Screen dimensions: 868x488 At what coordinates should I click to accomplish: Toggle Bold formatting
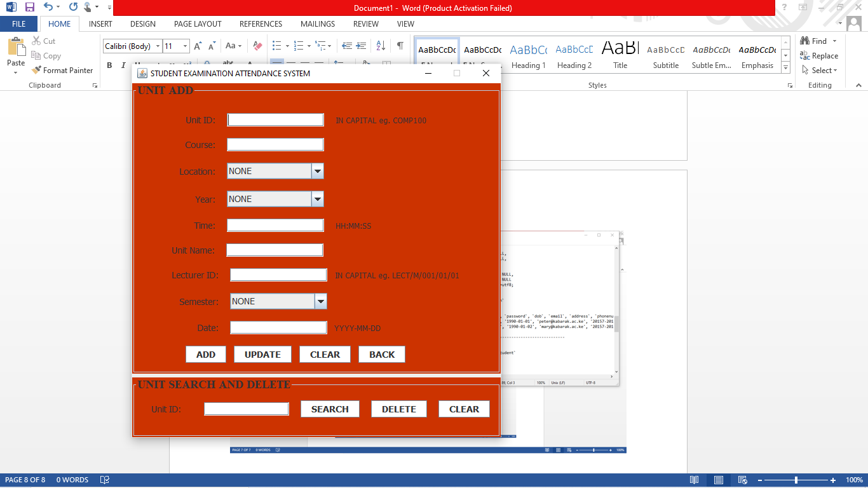109,65
